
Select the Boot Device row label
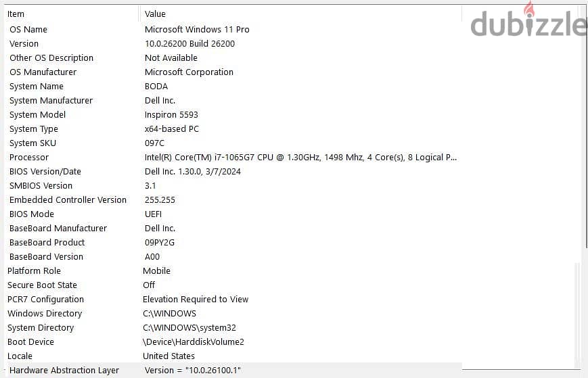[x=30, y=342]
